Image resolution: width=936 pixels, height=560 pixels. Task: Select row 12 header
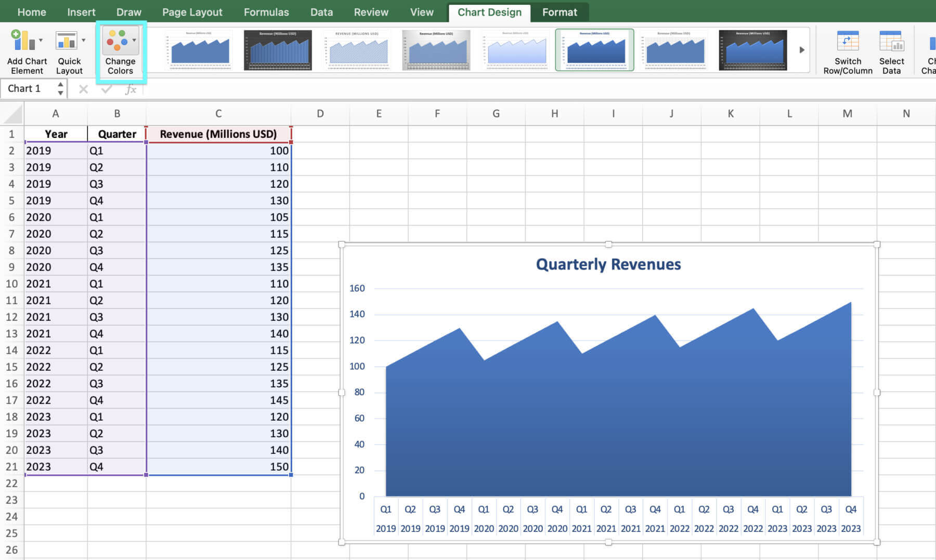coord(11,317)
